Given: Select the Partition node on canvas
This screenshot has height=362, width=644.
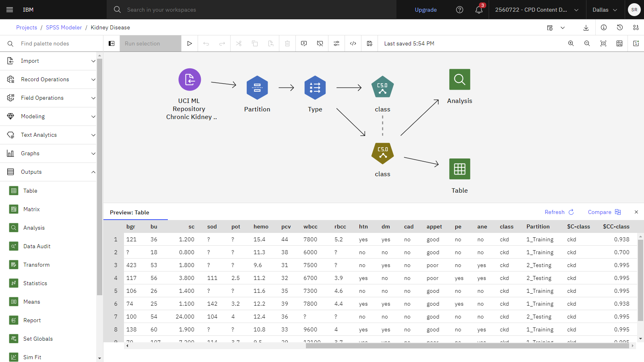Looking at the screenshot, I should pos(257,88).
